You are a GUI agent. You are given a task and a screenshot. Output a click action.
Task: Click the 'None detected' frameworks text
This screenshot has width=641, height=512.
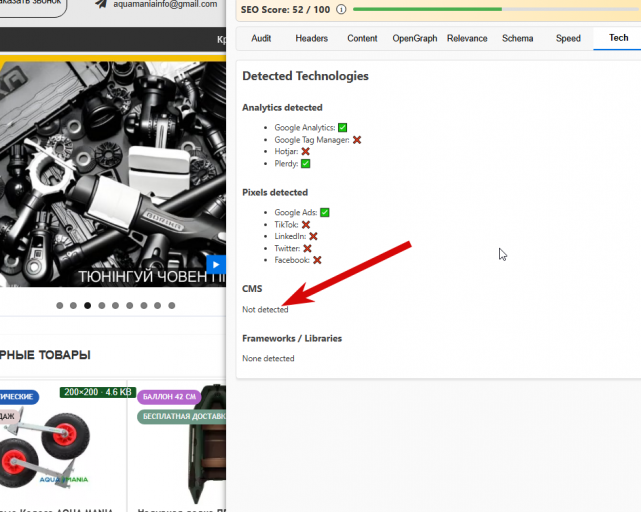[268, 359]
